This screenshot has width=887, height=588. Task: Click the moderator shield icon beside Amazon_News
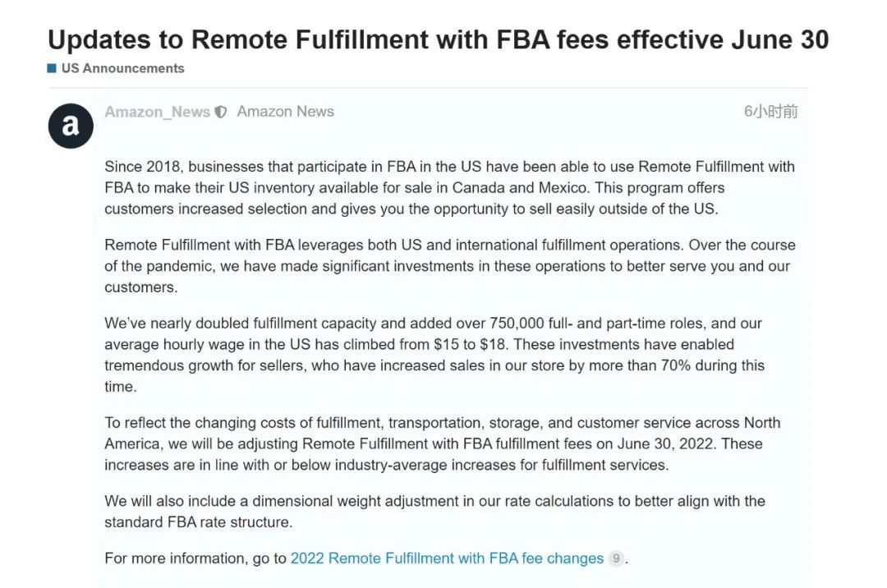(x=220, y=113)
